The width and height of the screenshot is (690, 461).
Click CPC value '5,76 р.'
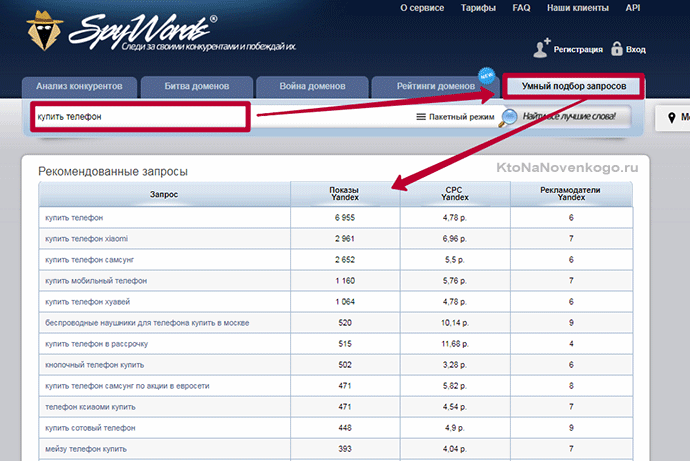[x=455, y=281]
